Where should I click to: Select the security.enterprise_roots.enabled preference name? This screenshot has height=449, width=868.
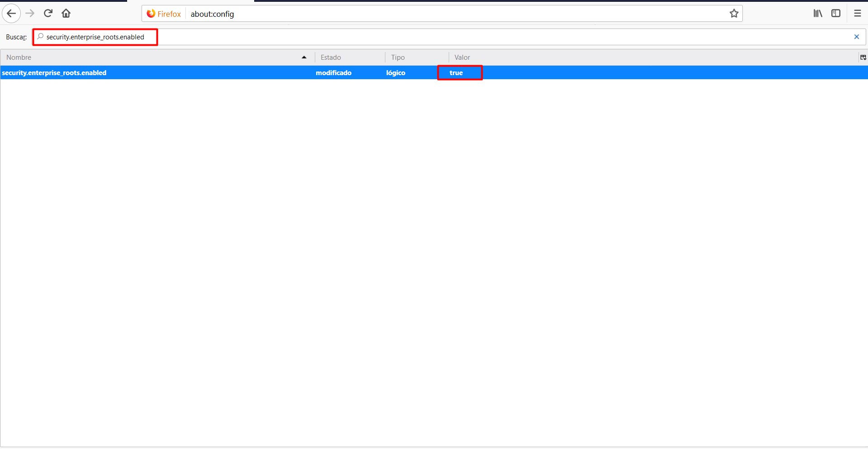(54, 73)
